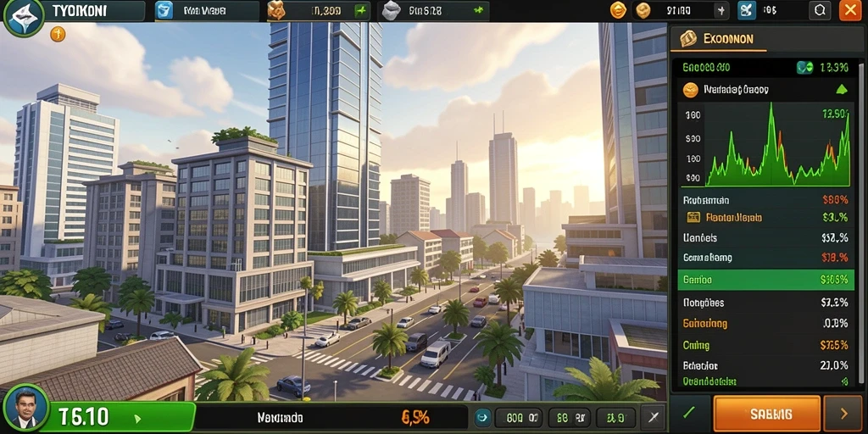
Task: Click the large orange button at bottom-right
Action: click(x=766, y=414)
